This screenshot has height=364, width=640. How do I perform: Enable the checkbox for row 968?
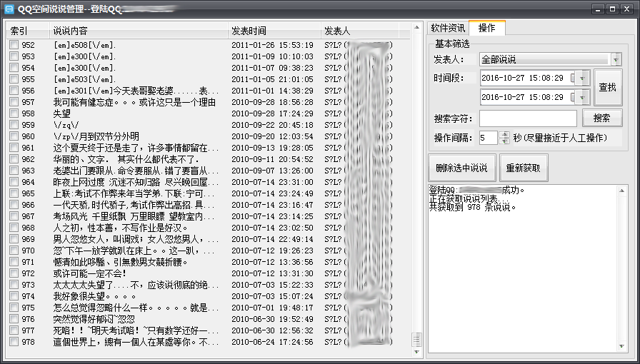click(x=14, y=228)
